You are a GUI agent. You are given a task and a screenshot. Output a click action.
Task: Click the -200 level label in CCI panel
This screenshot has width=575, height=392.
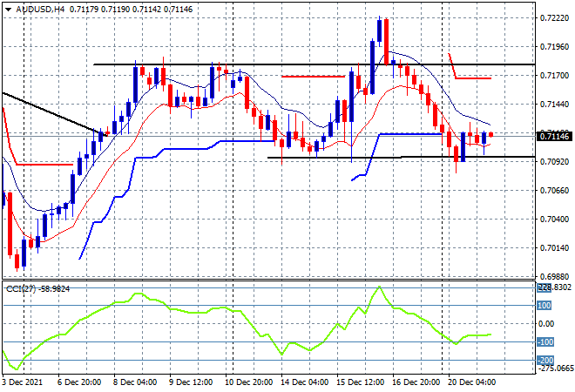click(x=545, y=360)
